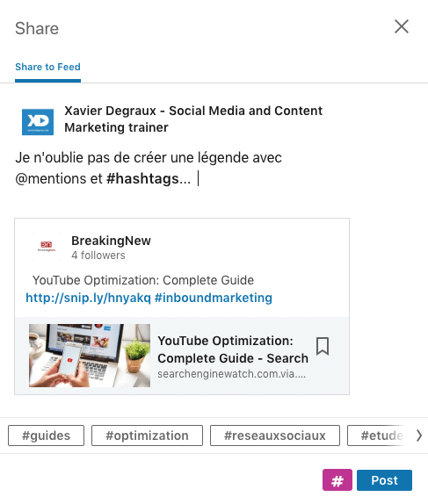This screenshot has height=504, width=428.
Task: Click the Xavier Degraux XD logo
Action: (x=38, y=122)
